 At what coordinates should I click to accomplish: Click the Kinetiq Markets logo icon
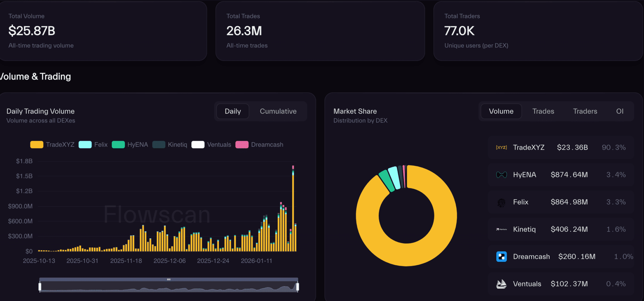pos(501,229)
